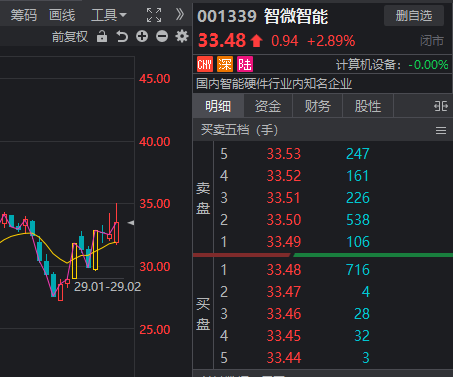453x377 pixels.
Task: Open the 工具 dropdown menu
Action: coord(109,15)
